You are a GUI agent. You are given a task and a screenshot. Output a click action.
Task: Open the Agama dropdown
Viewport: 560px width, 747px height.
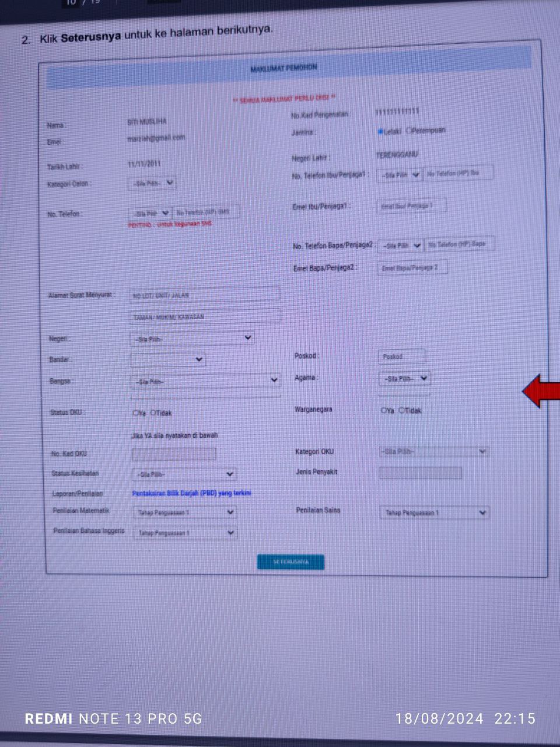pos(404,379)
